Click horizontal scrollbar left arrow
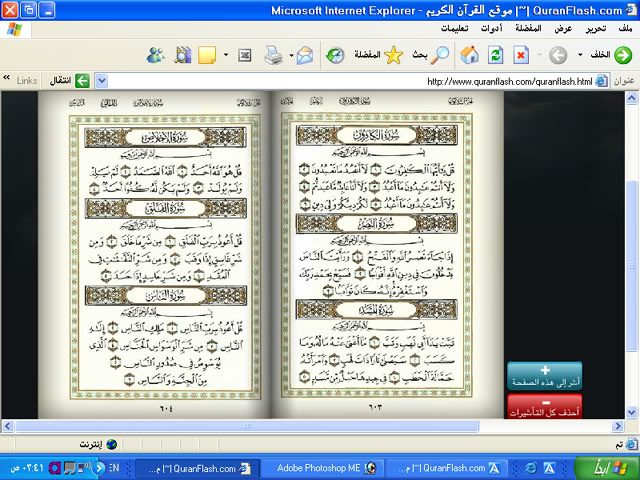640x480 pixels. point(7,427)
